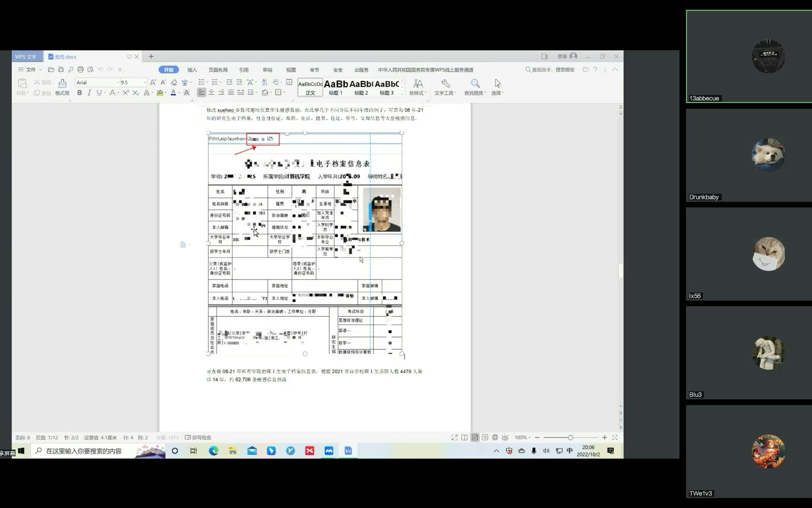The width and height of the screenshot is (812, 508).
Task: Click the Clear formatting eraser icon
Action: coord(174,82)
